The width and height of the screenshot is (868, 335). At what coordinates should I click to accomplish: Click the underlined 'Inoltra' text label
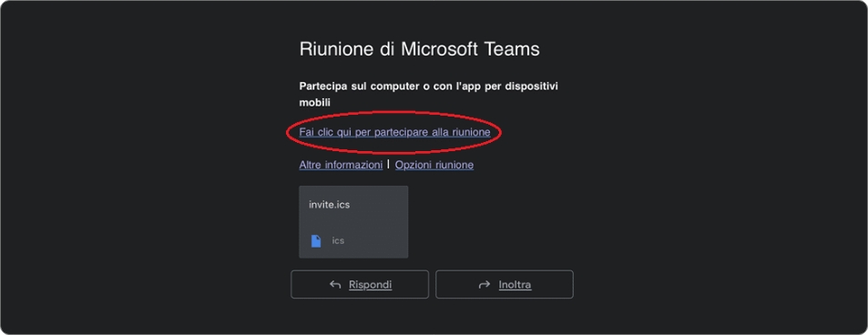(515, 285)
